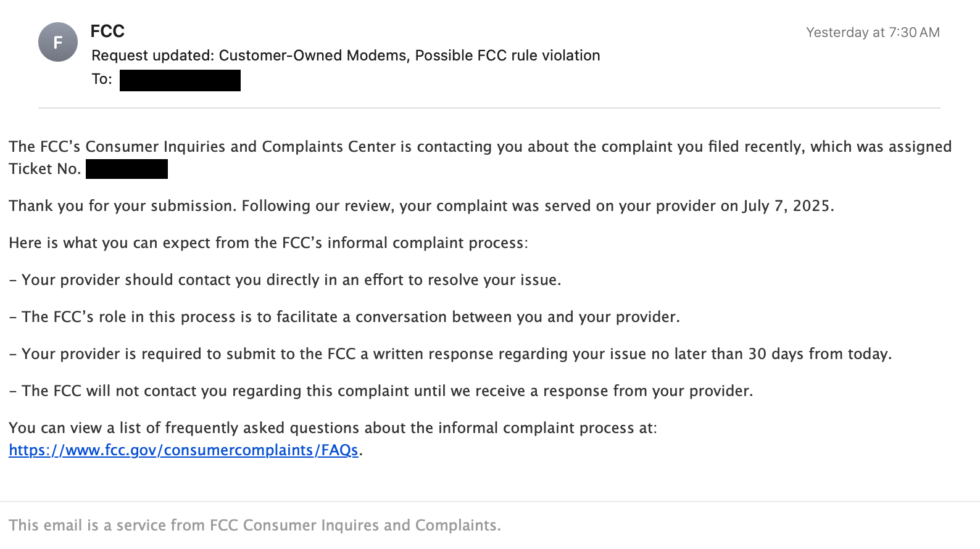
Task: Click the line 'FCC will not contact you'
Action: click(381, 391)
